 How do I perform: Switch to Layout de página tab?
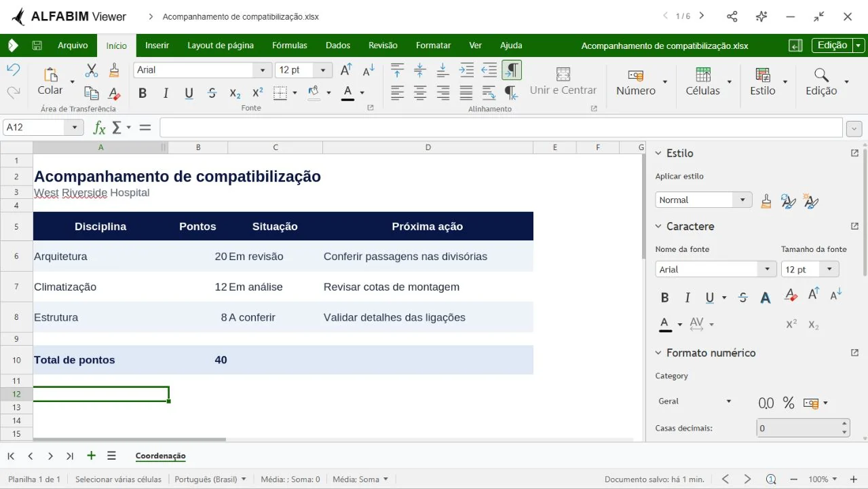[221, 46]
